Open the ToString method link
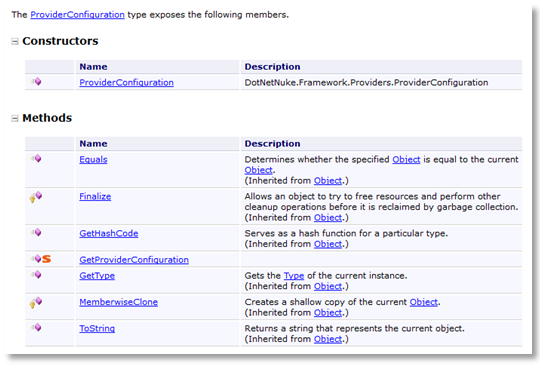Screen dimensions: 540x367 coord(97,328)
